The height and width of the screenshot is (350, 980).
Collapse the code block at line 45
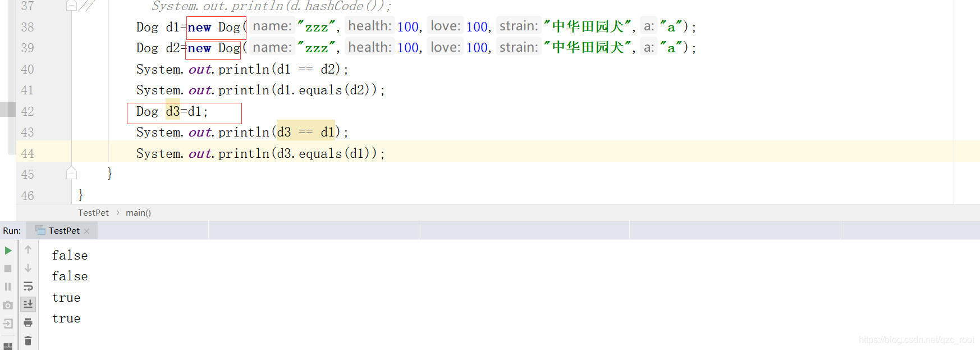(71, 173)
